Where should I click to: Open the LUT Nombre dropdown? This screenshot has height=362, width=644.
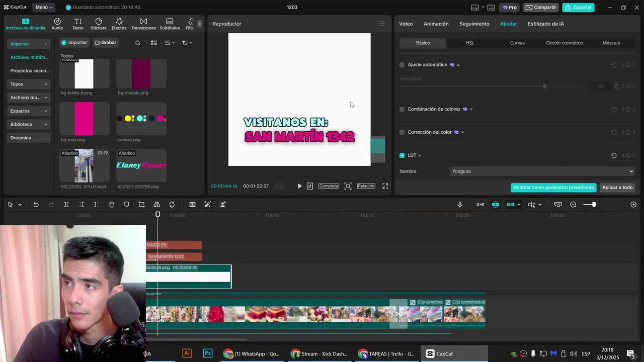point(542,171)
